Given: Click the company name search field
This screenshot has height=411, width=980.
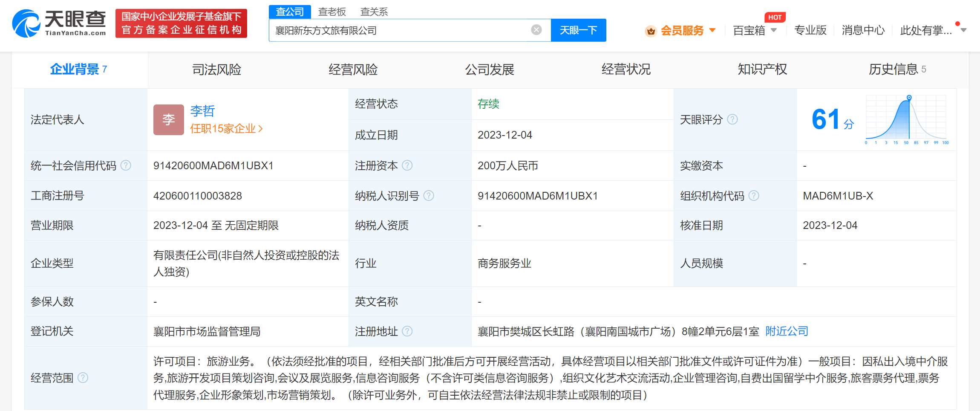Looking at the screenshot, I should (398, 30).
